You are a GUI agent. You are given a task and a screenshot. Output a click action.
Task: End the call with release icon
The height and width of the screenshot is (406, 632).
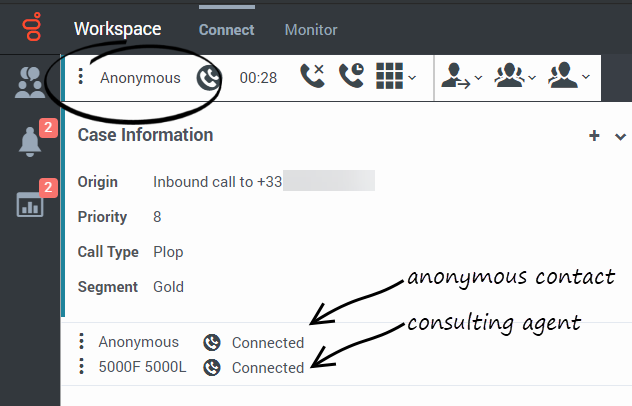pyautogui.click(x=312, y=75)
